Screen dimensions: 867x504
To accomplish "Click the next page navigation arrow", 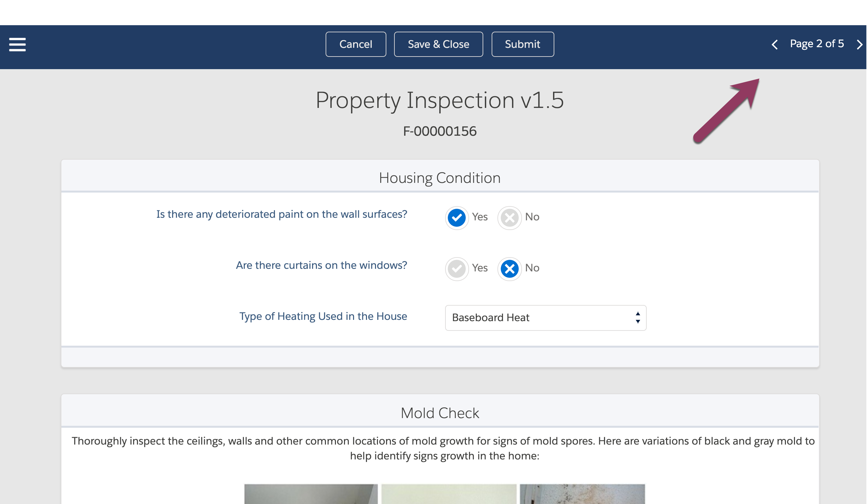I will click(859, 44).
